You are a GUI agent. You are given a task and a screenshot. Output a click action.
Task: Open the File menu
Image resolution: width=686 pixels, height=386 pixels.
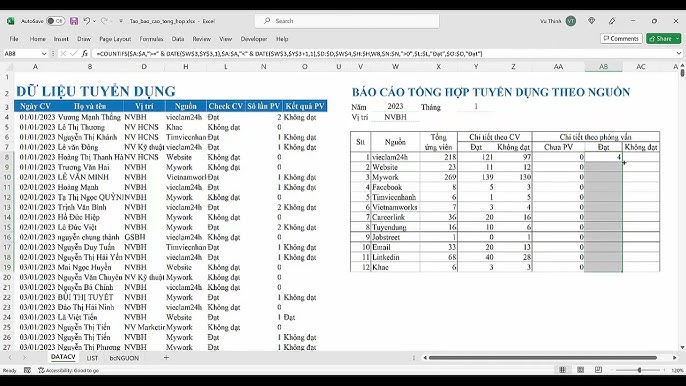coord(14,39)
